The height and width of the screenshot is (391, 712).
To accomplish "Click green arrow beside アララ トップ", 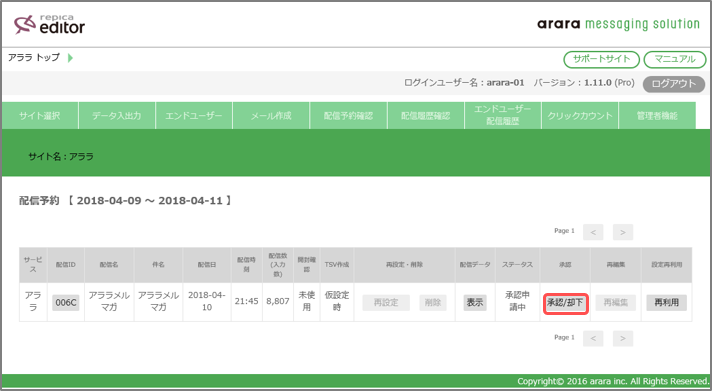I will coord(70,58).
